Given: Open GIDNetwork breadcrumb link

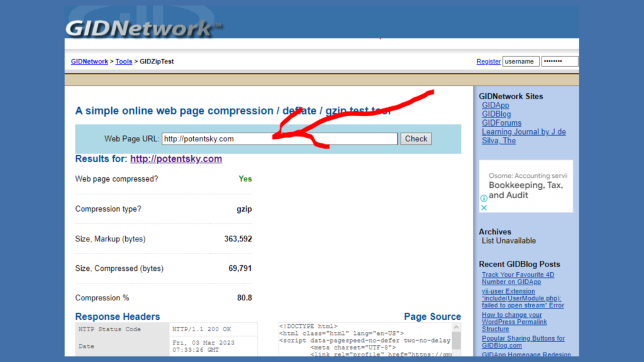Looking at the screenshot, I should [x=89, y=62].
